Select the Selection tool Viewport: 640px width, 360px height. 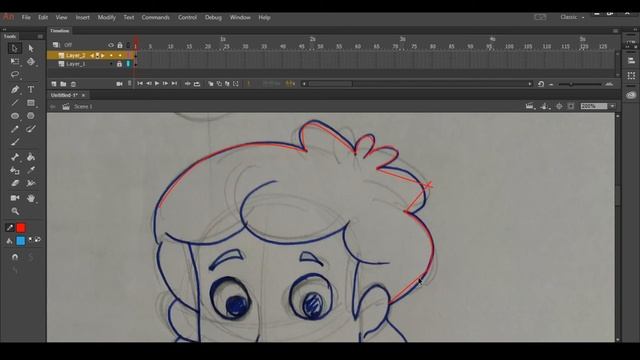click(x=15, y=48)
